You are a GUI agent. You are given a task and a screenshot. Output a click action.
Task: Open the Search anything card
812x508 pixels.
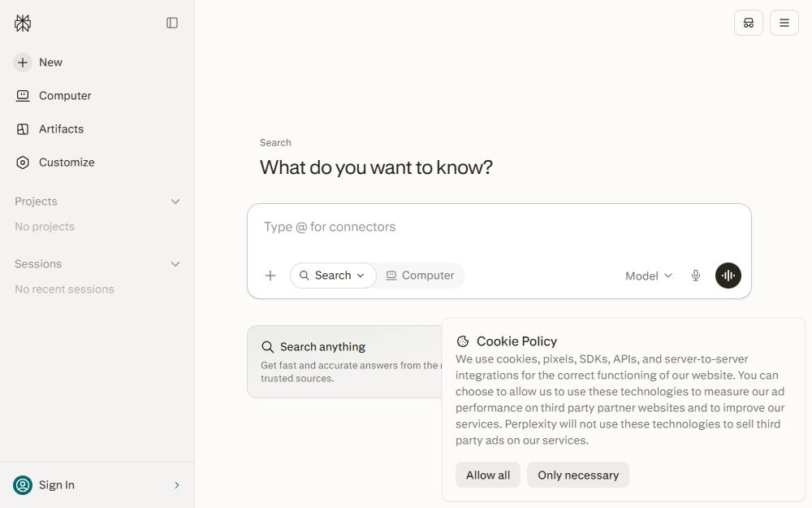click(345, 362)
